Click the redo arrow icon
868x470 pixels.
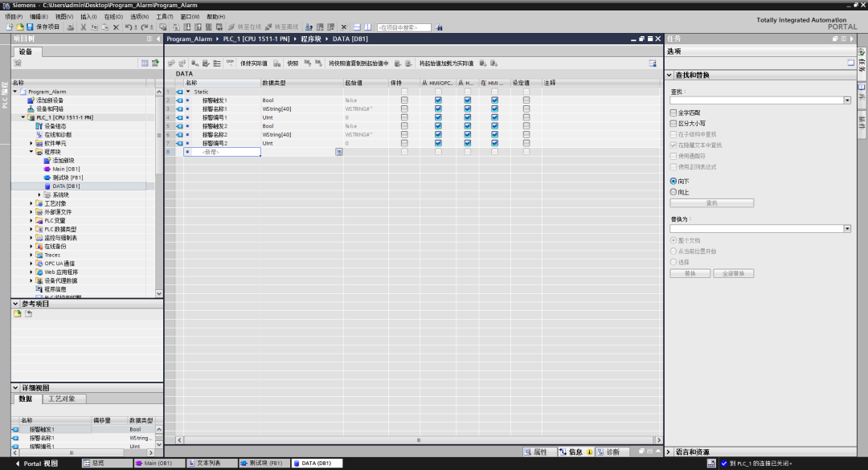click(144, 27)
